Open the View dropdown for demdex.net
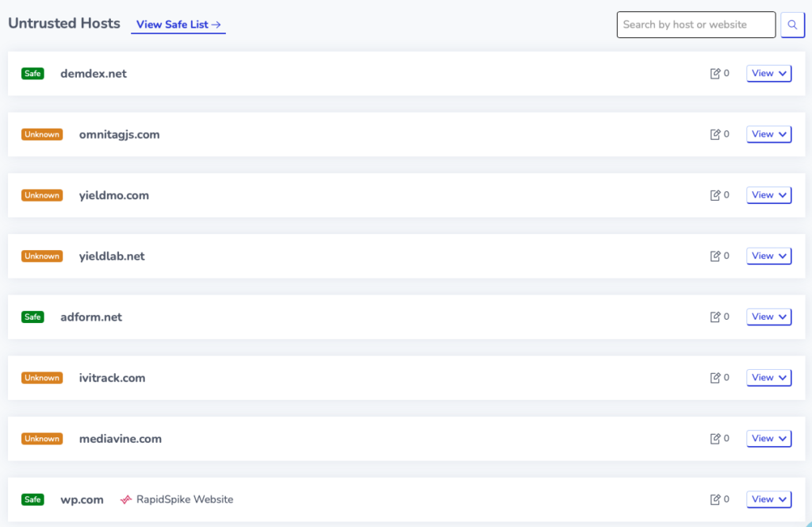The height and width of the screenshot is (527, 812). tap(769, 73)
